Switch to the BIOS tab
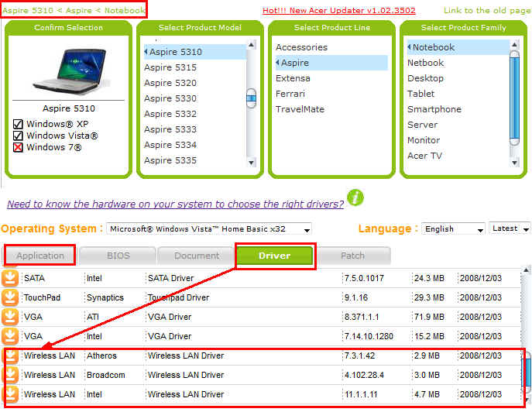This screenshot has width=532, height=419. [118, 256]
